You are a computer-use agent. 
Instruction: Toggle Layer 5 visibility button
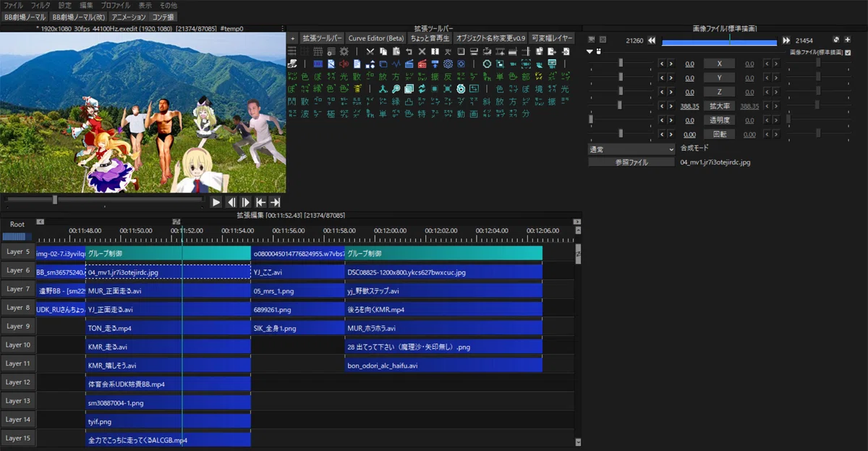click(18, 251)
